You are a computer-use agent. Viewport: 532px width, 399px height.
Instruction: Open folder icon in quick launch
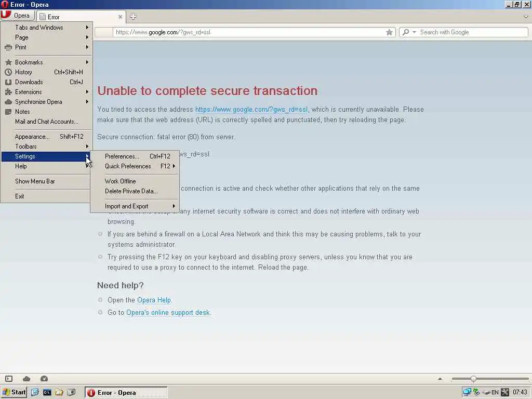[59, 392]
